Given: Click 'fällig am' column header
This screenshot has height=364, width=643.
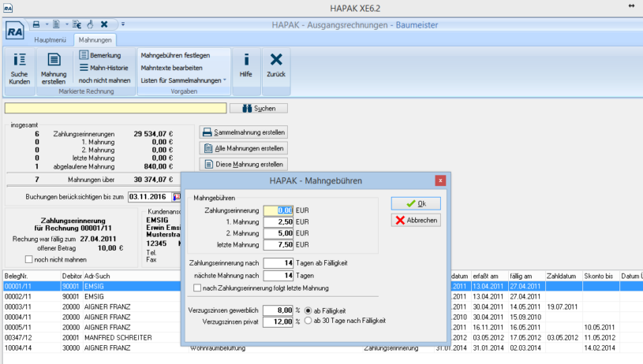Looking at the screenshot, I should 526,276.
